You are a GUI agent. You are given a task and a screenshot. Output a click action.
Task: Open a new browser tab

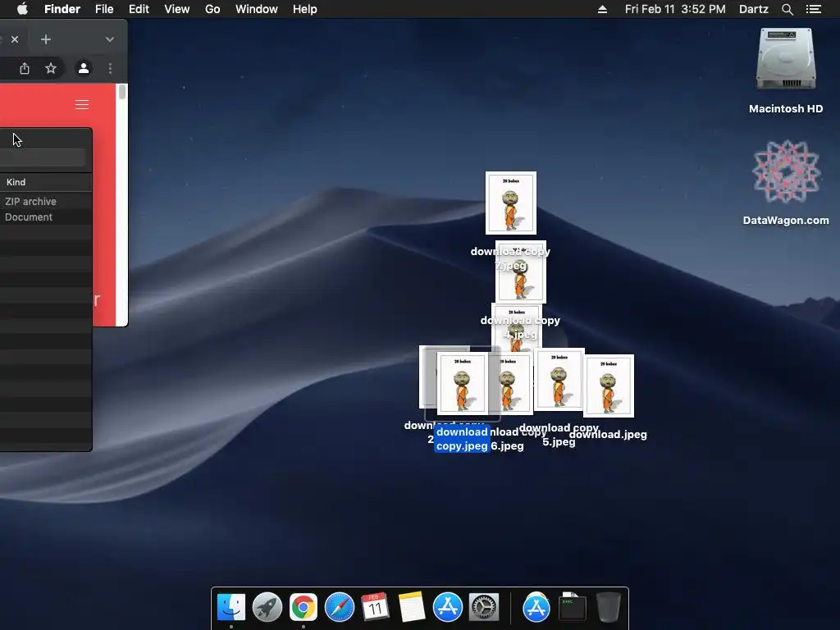[x=46, y=39]
